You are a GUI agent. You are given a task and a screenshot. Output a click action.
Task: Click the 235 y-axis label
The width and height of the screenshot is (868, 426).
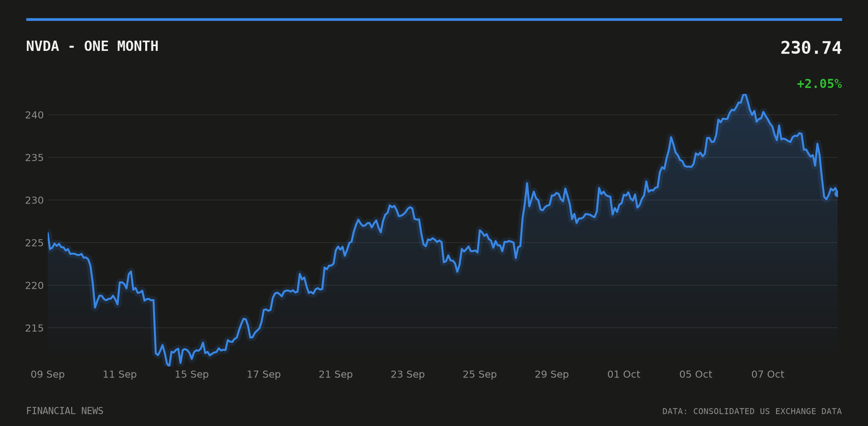(34, 158)
